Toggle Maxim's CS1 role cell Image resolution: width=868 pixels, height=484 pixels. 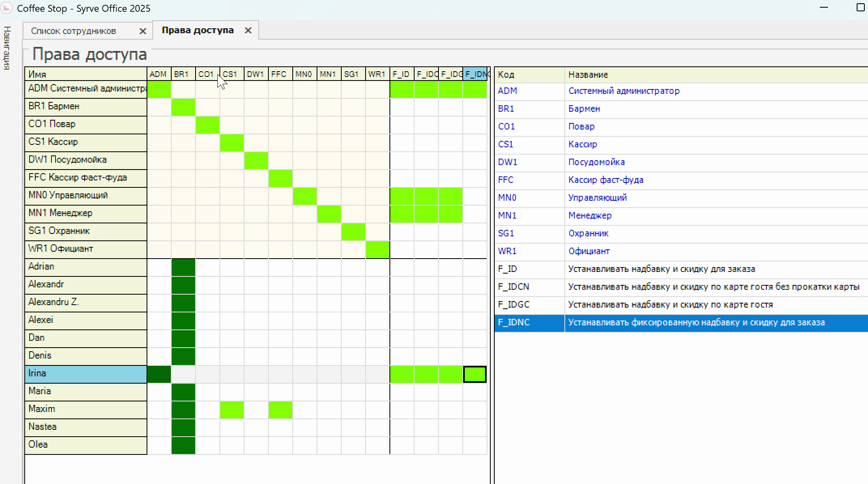point(232,410)
